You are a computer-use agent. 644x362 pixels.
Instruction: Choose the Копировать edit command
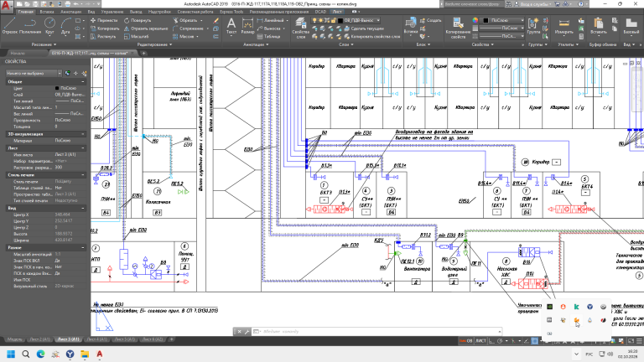(105, 28)
